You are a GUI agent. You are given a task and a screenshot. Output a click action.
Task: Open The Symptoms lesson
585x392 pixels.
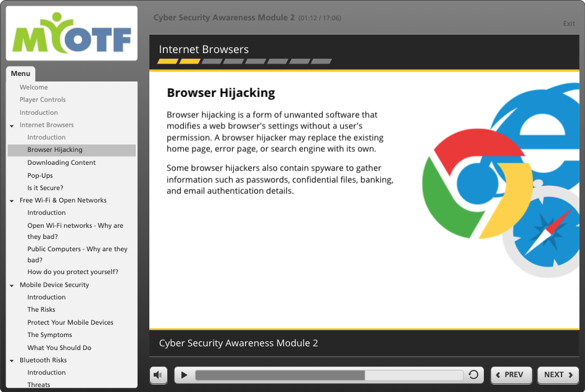tap(49, 335)
